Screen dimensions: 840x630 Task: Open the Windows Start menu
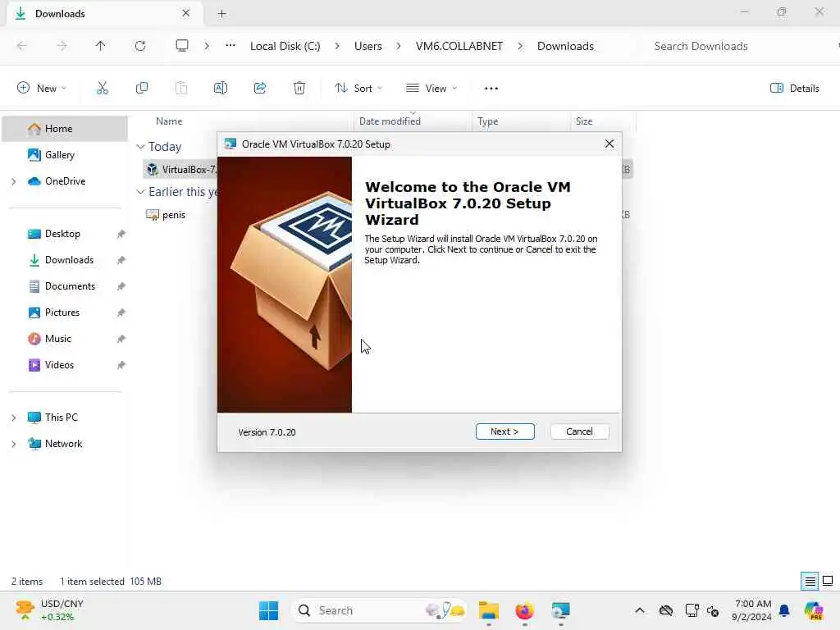268,610
